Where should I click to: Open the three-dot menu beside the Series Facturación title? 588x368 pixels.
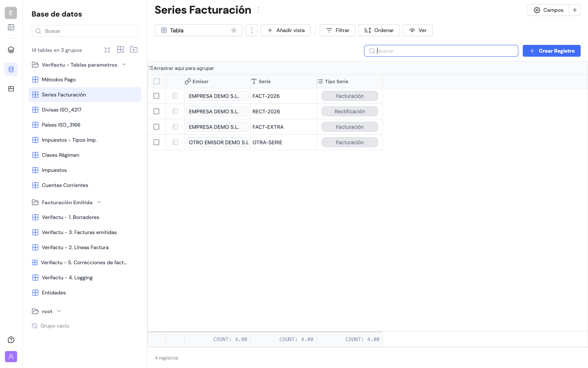259,10
